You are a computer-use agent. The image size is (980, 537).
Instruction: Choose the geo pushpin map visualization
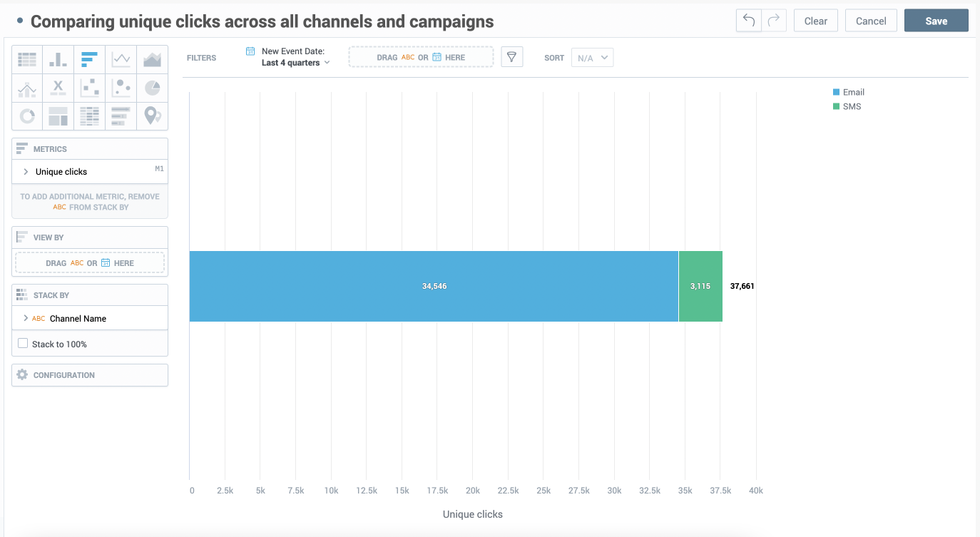coord(152,116)
